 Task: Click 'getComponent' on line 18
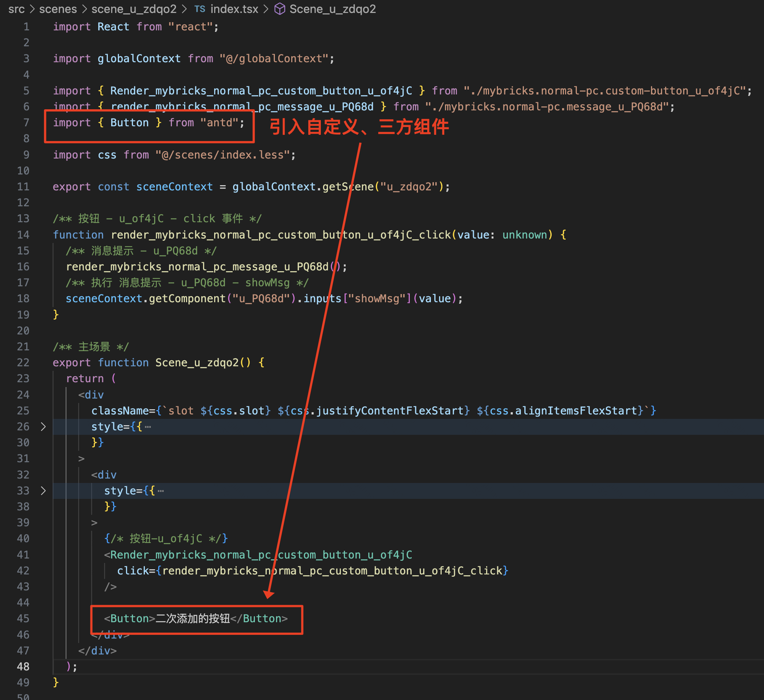pyautogui.click(x=187, y=299)
